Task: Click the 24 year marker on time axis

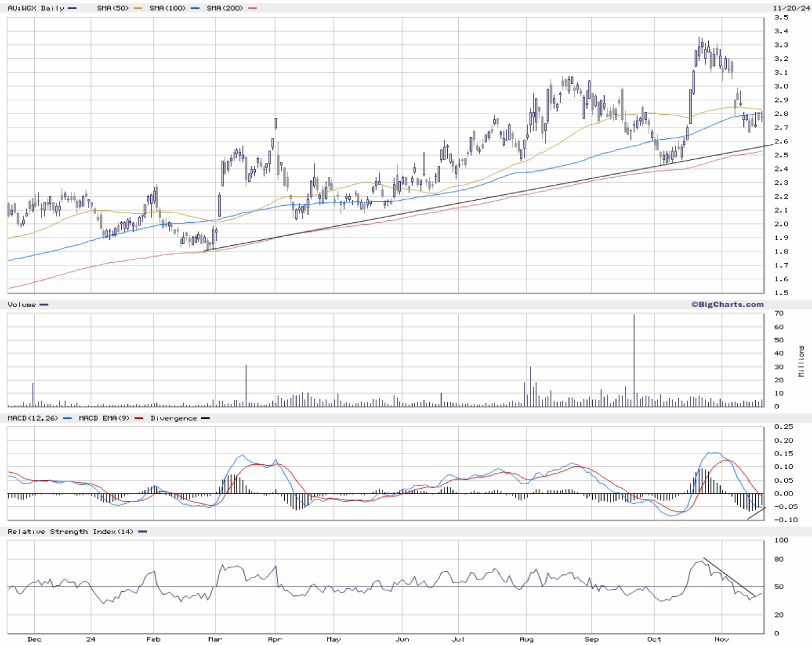Action: [91, 637]
